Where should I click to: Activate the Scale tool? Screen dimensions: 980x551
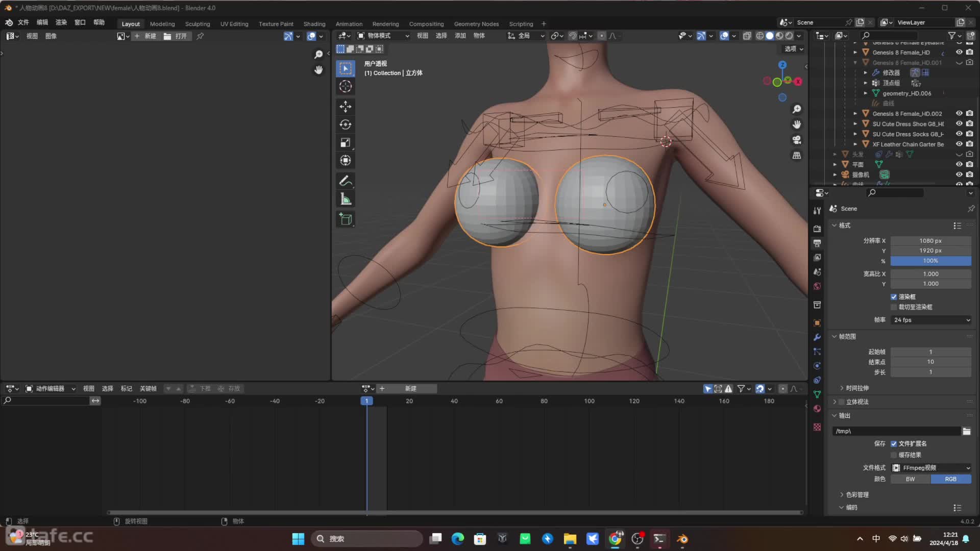(x=346, y=142)
